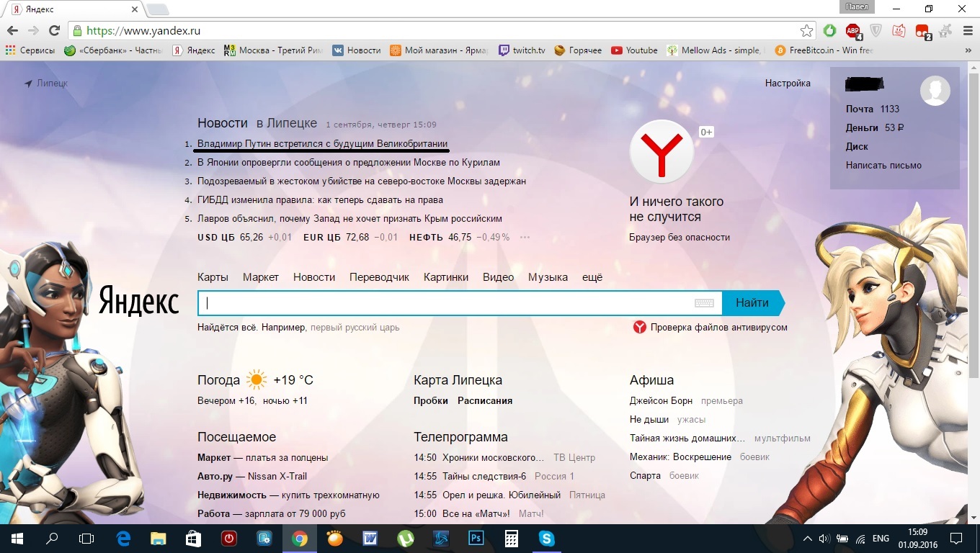Click the bookmark star in address bar
Viewport: 980px width, 553px height.
tap(806, 31)
